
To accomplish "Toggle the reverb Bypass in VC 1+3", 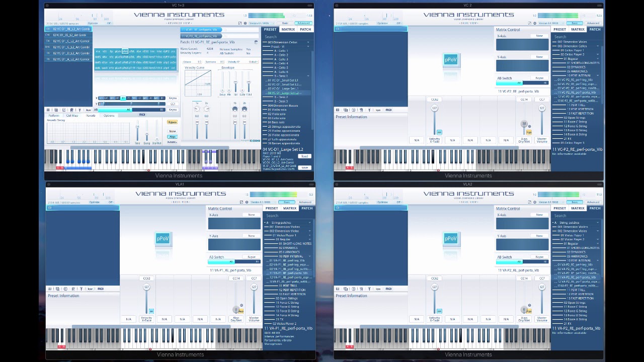I will click(x=172, y=122).
